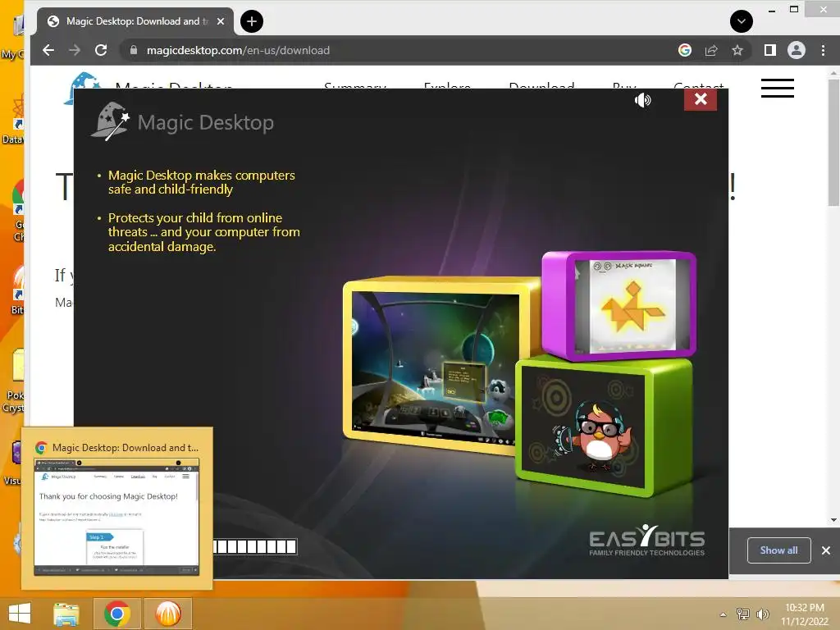
Task: Bookmark this page with the star icon
Action: [x=737, y=50]
